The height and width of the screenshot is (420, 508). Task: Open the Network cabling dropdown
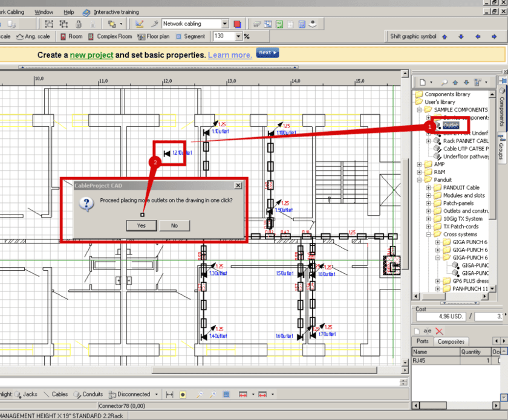point(225,24)
